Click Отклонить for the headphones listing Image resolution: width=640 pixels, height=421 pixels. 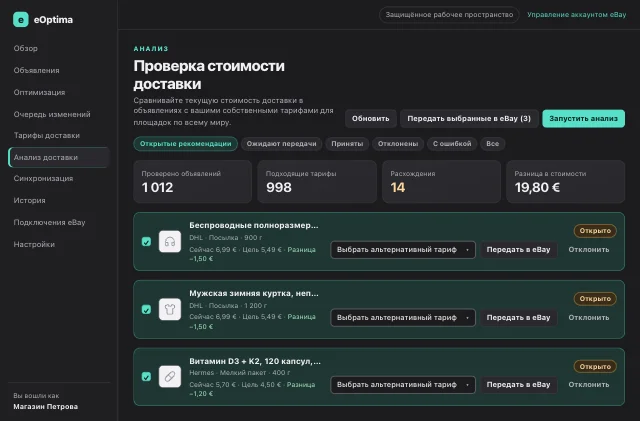point(589,249)
